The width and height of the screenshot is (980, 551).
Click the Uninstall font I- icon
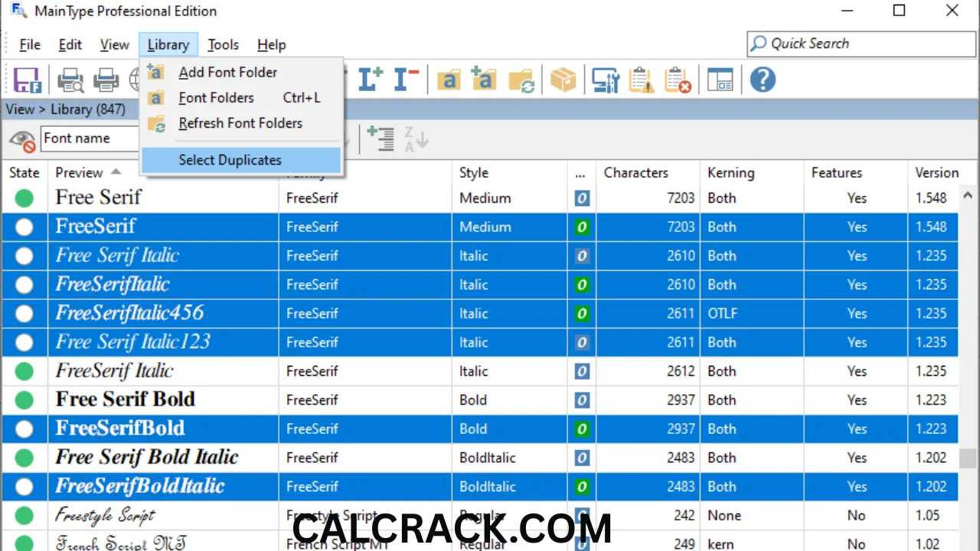click(406, 80)
